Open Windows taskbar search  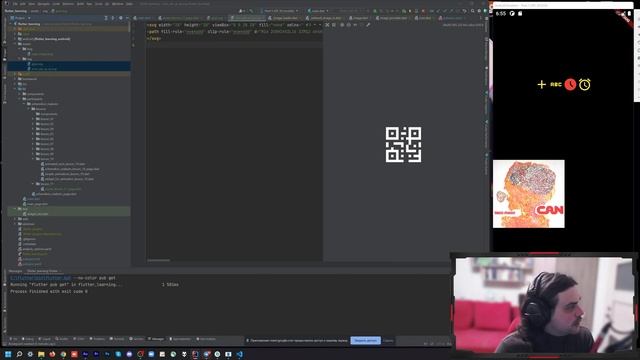tap(19, 354)
